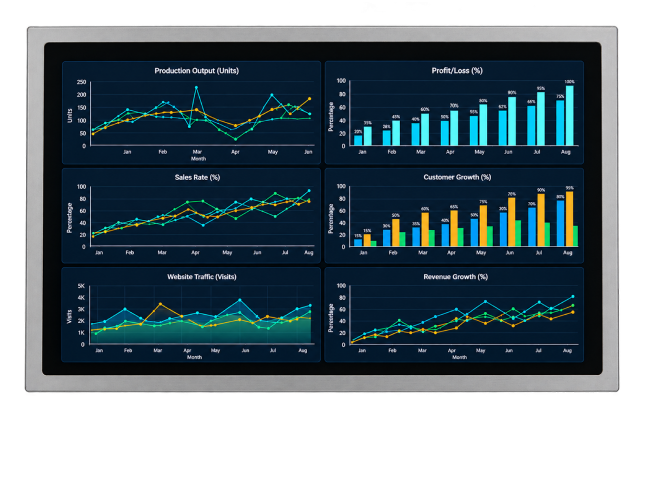Image resolution: width=649 pixels, height=493 pixels.
Task: Click "Percentage" axis title of Sales Rate chart
Action: click(x=70, y=218)
